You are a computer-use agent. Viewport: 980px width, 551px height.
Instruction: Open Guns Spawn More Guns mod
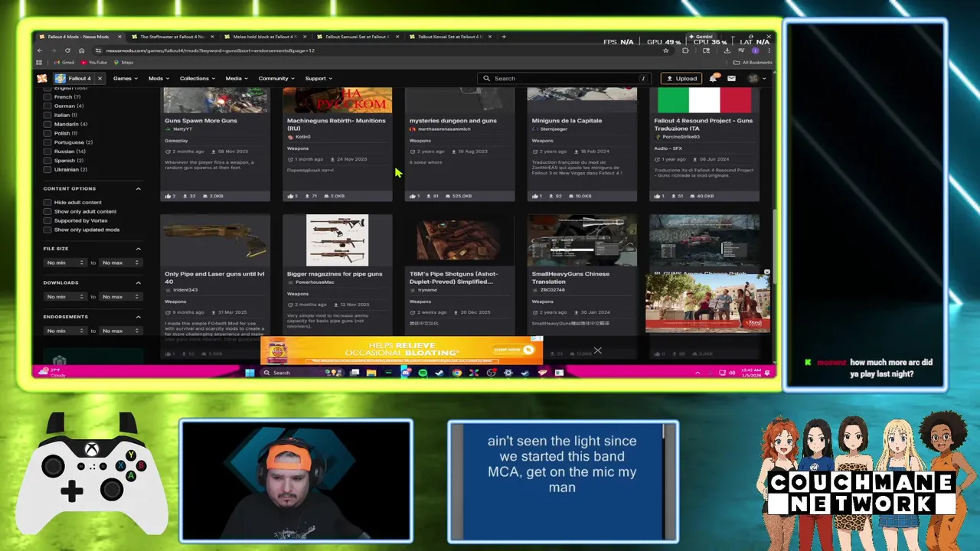point(201,121)
